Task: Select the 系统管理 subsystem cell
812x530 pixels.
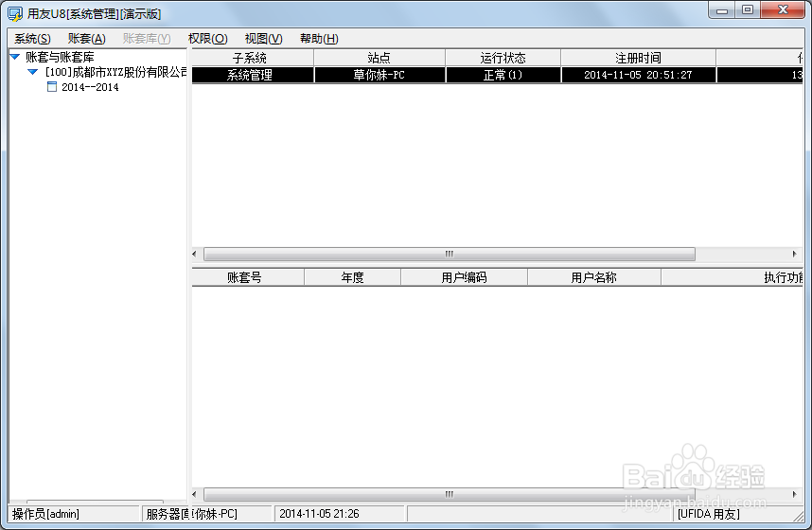Action: pos(253,75)
